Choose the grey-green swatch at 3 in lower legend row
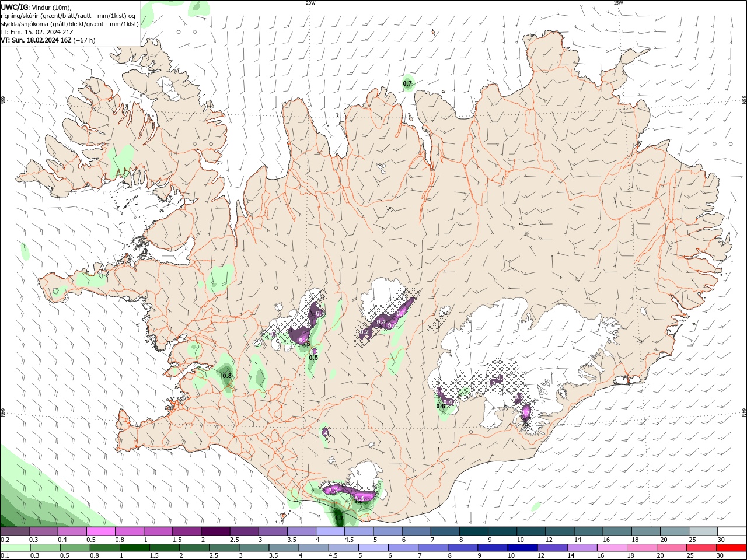Screen dimensions: 747x560 click(254, 548)
